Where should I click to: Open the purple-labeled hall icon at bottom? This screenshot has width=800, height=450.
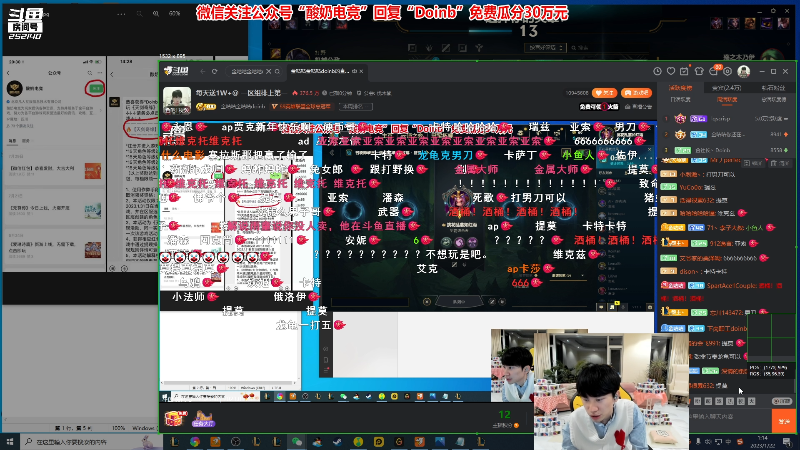[x=203, y=418]
